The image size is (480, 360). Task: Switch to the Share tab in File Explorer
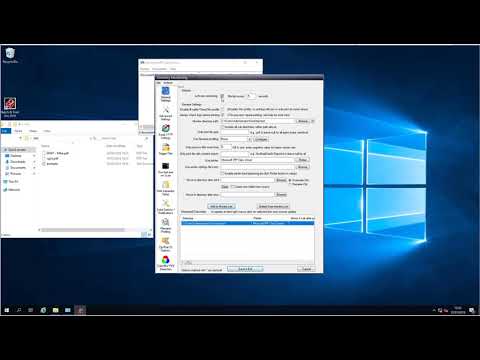(33, 131)
